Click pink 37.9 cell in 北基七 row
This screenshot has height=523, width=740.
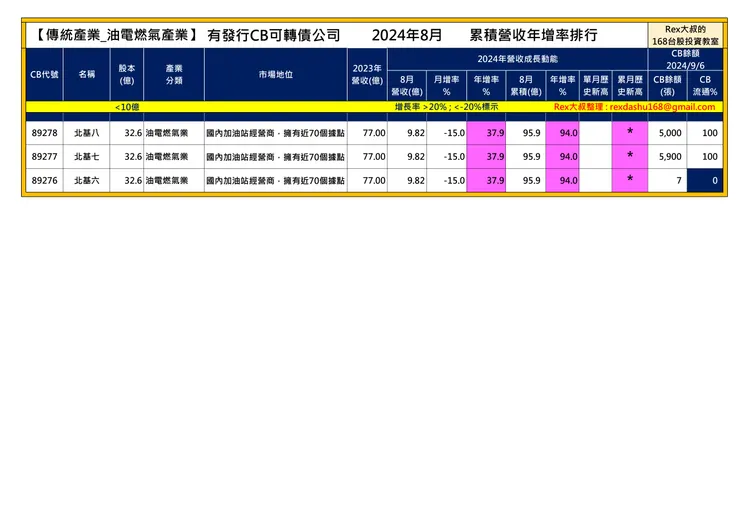pyautogui.click(x=486, y=157)
